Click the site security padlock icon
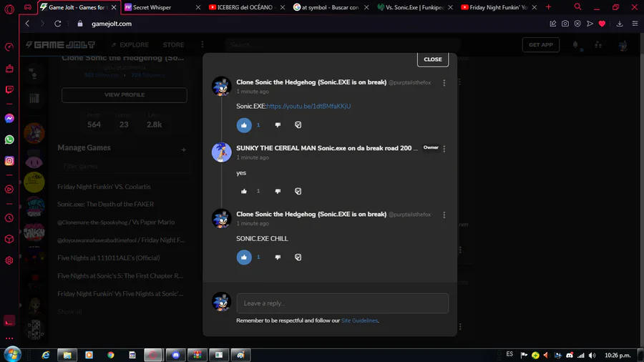 click(80, 24)
